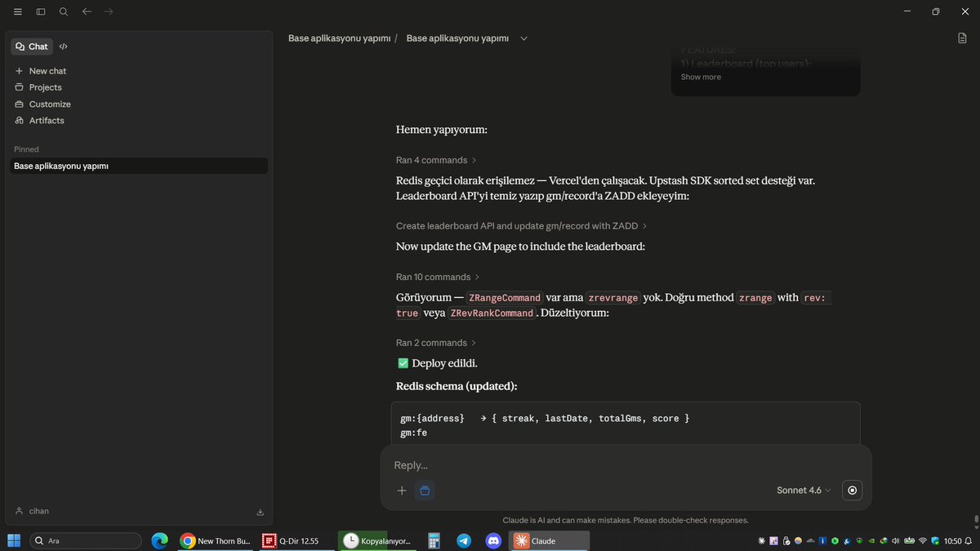Image resolution: width=980 pixels, height=551 pixels.
Task: Toggle the hamburger menu open
Action: [x=17, y=11]
